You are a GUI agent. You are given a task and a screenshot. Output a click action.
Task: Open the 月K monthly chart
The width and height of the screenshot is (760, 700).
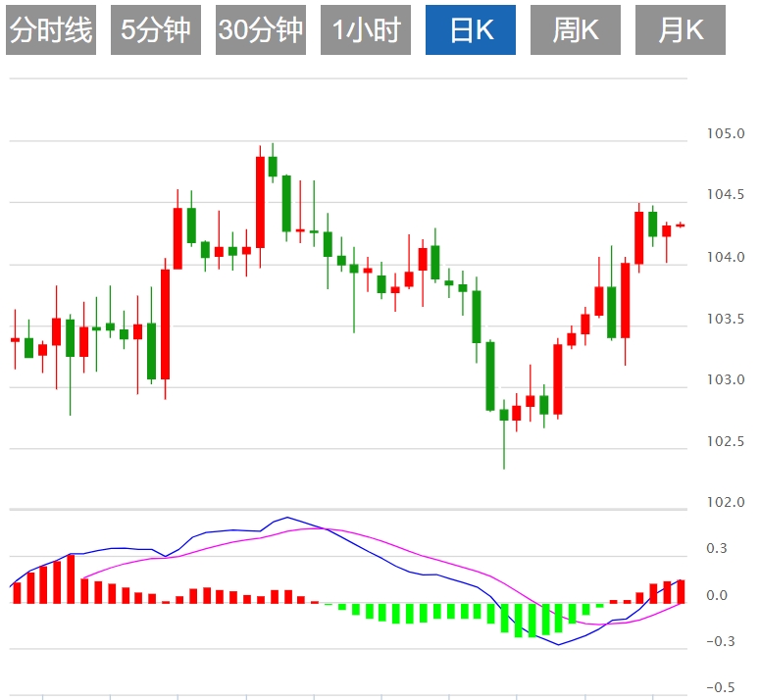[x=681, y=30]
